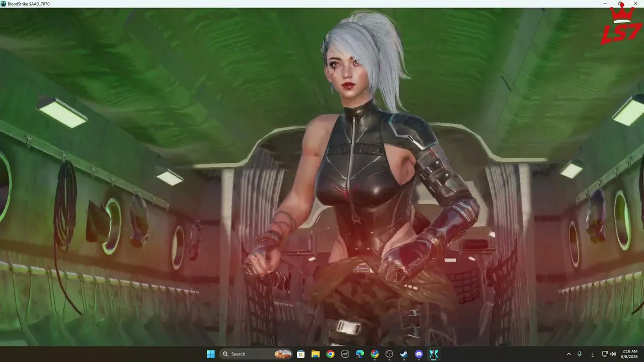644x362 pixels.
Task: Launch File Explorer from the taskbar
Action: tap(315, 354)
